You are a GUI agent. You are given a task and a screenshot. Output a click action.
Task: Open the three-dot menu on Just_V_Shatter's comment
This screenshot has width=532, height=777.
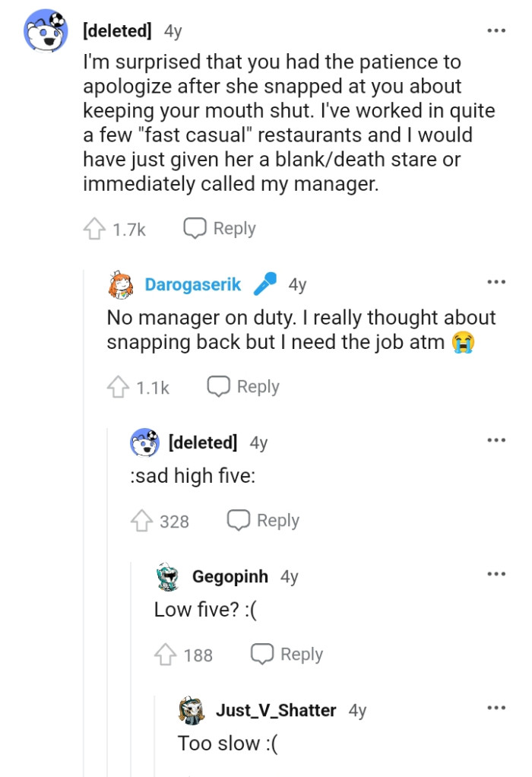496,707
